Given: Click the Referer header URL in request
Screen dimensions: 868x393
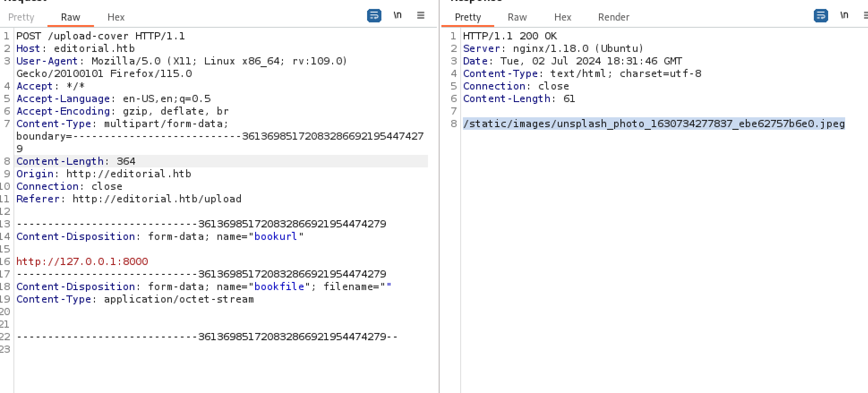Looking at the screenshot, I should click(x=157, y=199).
